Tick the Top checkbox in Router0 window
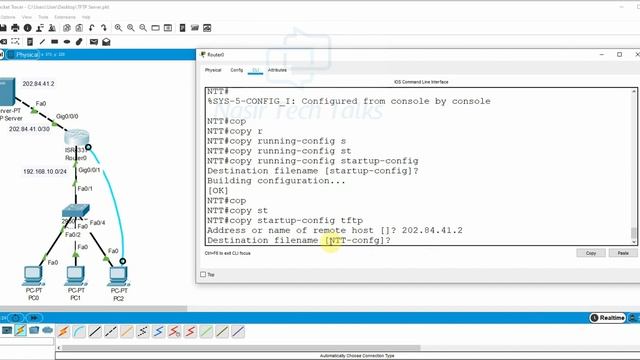This screenshot has height=360, width=640. [203, 274]
